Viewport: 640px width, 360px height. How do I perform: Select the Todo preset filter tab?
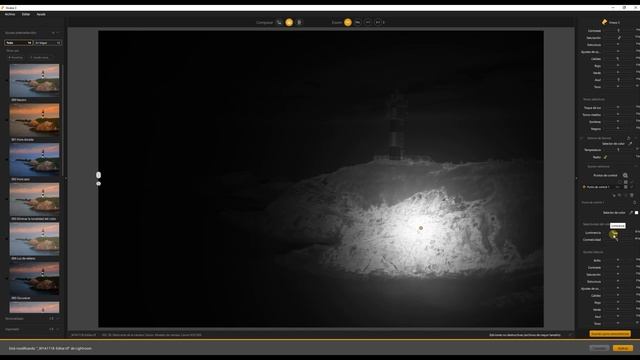click(x=18, y=42)
